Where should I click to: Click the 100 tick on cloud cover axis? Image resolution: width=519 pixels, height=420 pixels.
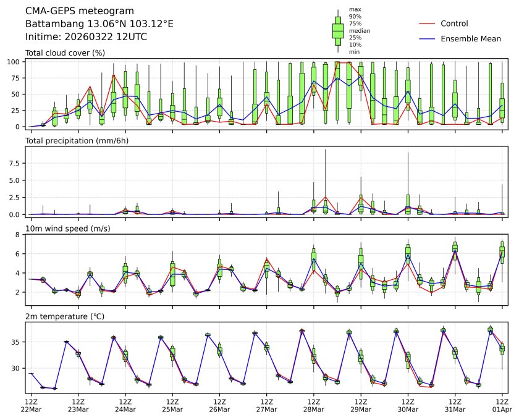pyautogui.click(x=17, y=62)
